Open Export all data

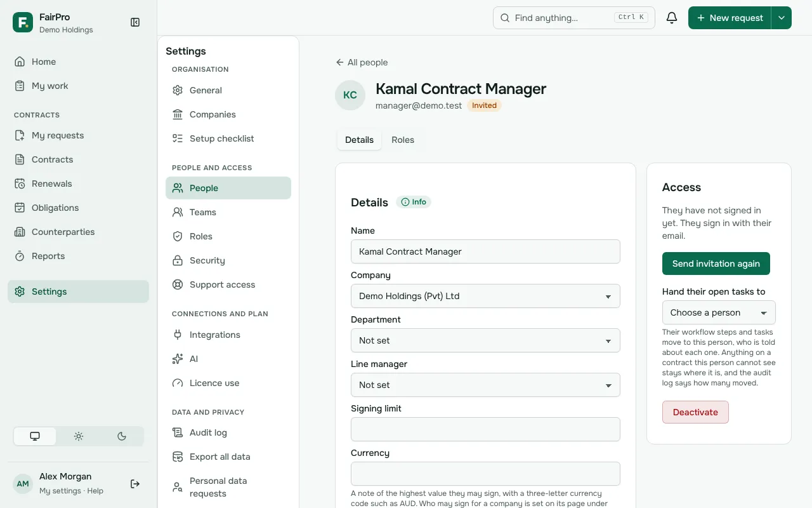[228, 457]
